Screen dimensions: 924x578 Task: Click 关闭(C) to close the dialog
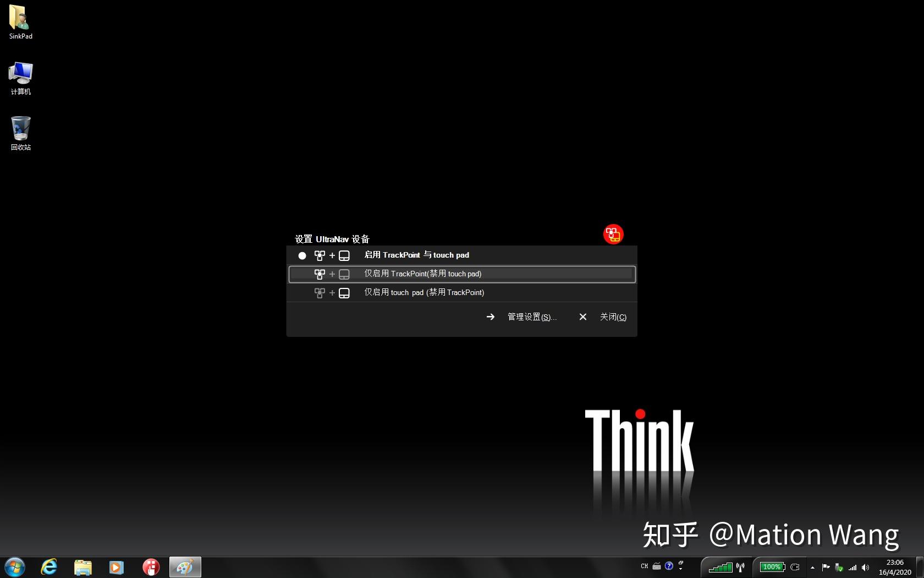pos(613,317)
